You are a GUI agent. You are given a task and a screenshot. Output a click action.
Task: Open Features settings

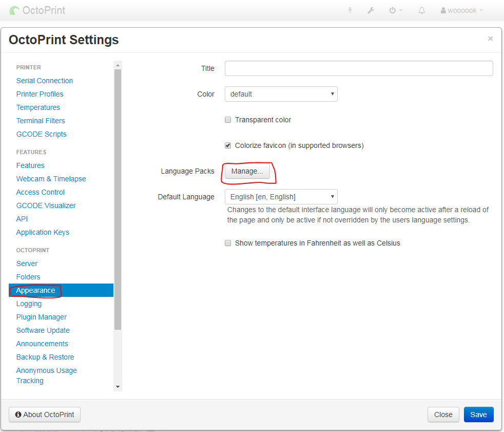(x=30, y=165)
